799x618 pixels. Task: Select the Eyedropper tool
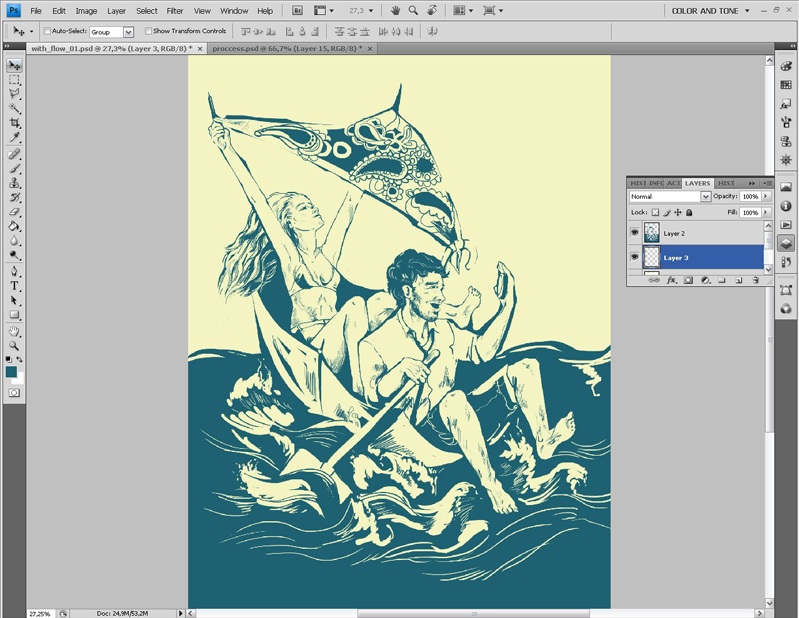(14, 137)
